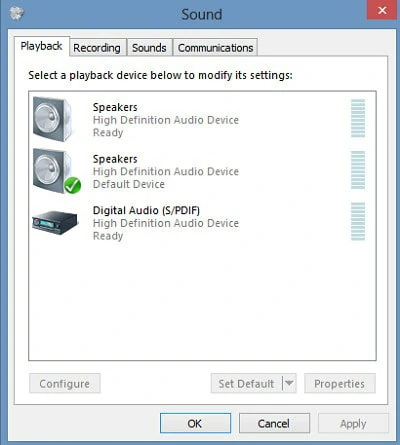Switch to the Recording tab
The image size is (400, 445).
pos(97,48)
